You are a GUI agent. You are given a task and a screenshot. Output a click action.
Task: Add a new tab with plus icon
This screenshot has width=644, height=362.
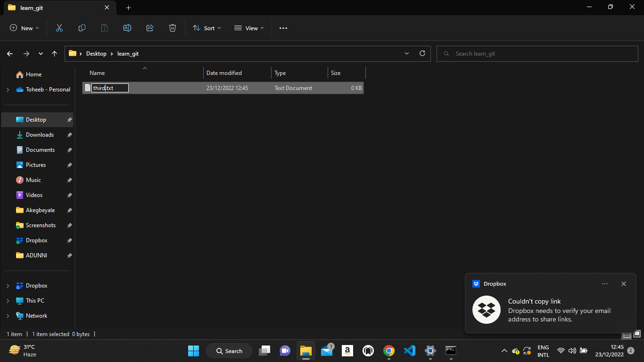pos(128,8)
